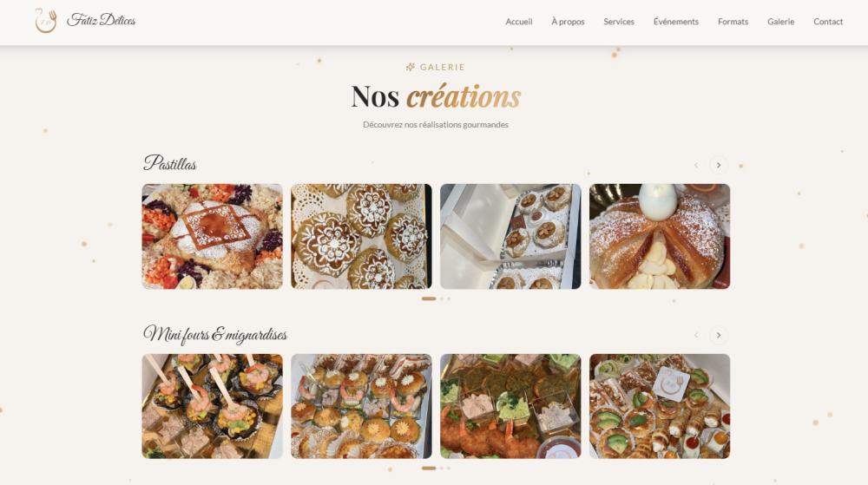Open the Accueil menu item
Screen dimensions: 868x485
point(519,22)
